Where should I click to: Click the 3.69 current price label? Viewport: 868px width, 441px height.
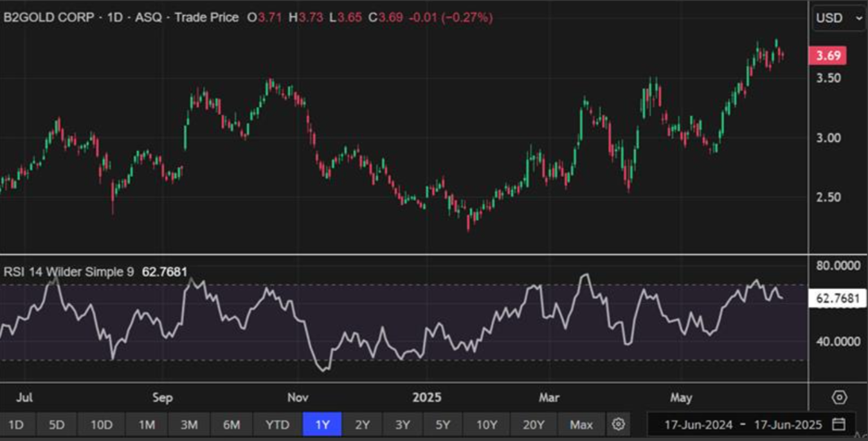coord(828,56)
